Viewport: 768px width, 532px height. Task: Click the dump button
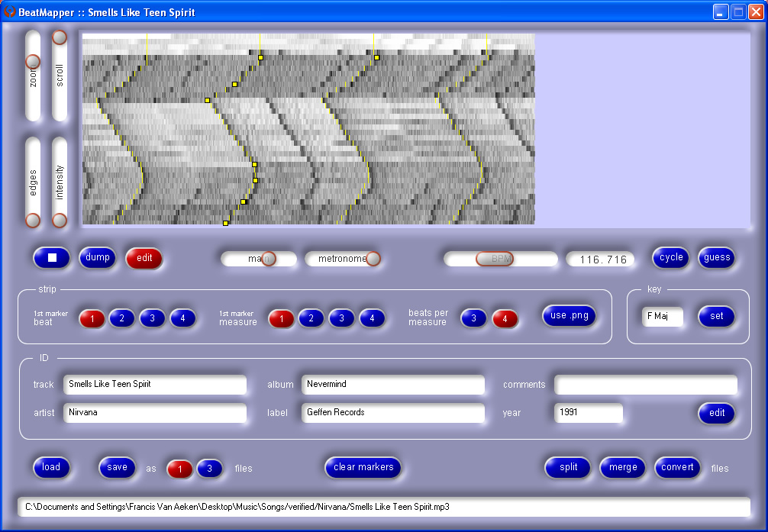(x=97, y=258)
